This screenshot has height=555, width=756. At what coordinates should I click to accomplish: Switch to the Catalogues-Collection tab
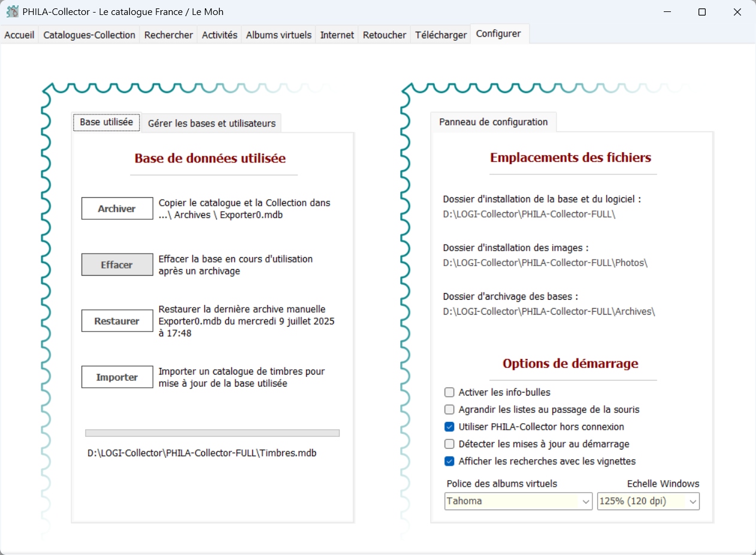(x=89, y=35)
